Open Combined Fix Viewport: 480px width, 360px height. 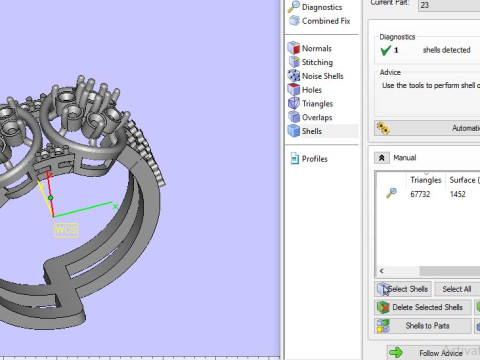click(319, 21)
